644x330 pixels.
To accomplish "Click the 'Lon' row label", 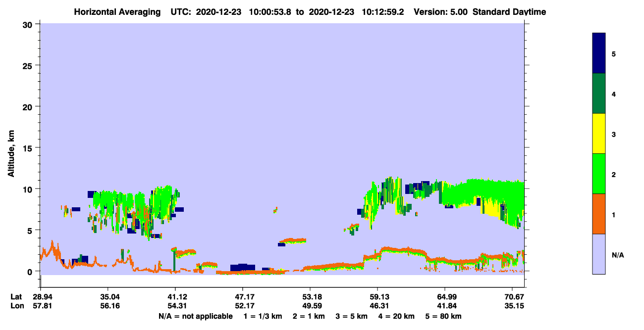I will pyautogui.click(x=16, y=306).
